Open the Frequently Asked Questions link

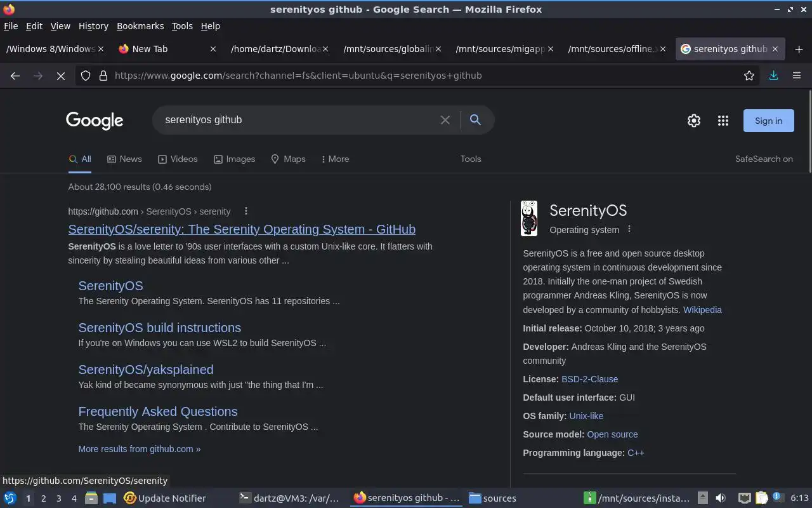pos(158,411)
